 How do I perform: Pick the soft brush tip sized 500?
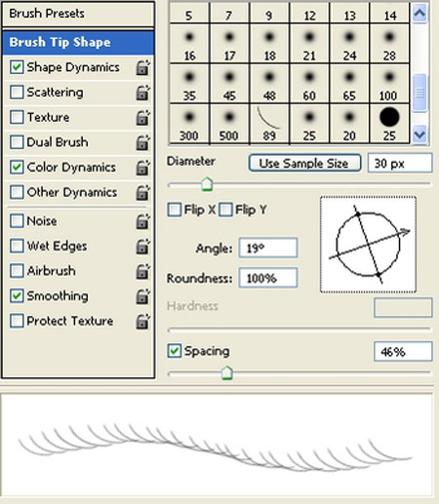pos(229,124)
